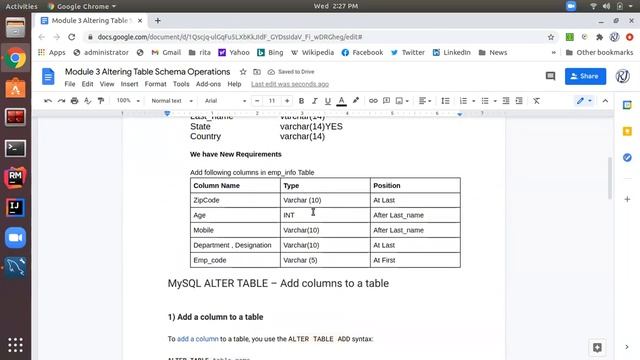
Task: Open the 'add a column' hyperlink
Action: [198, 339]
